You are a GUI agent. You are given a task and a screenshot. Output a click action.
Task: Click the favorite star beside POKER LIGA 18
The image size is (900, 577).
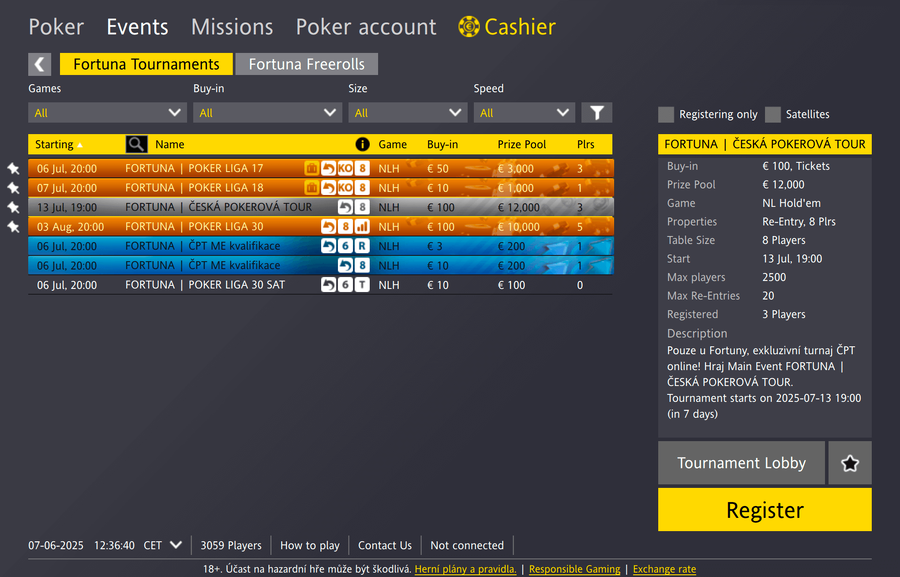point(13,188)
